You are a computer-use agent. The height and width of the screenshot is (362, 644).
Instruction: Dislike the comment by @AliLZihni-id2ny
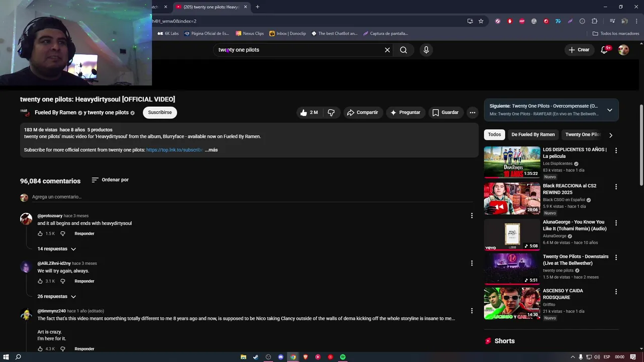pyautogui.click(x=63, y=281)
